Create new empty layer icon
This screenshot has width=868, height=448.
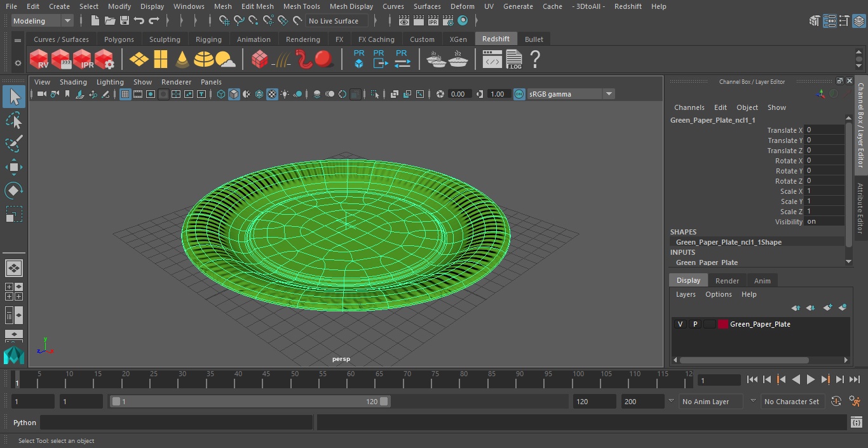[x=827, y=308]
